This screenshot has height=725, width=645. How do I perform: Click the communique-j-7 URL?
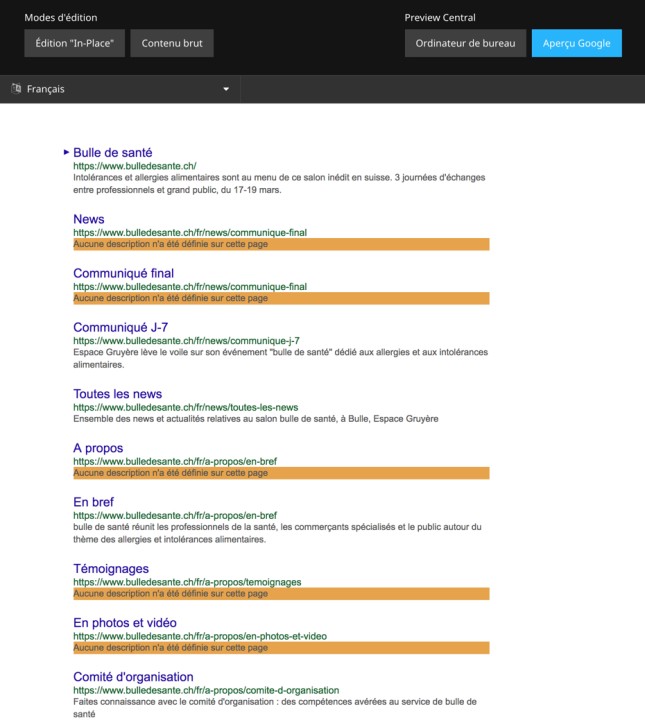click(x=186, y=341)
